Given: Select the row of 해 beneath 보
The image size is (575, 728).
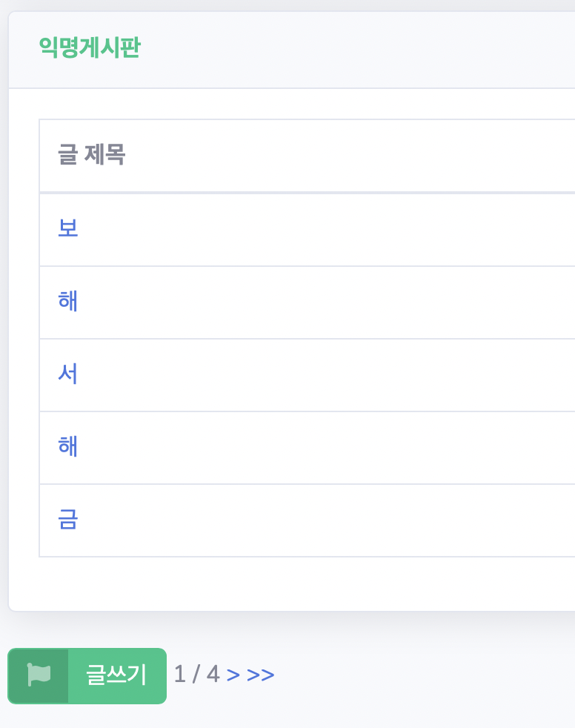Looking at the screenshot, I should click(x=308, y=302).
